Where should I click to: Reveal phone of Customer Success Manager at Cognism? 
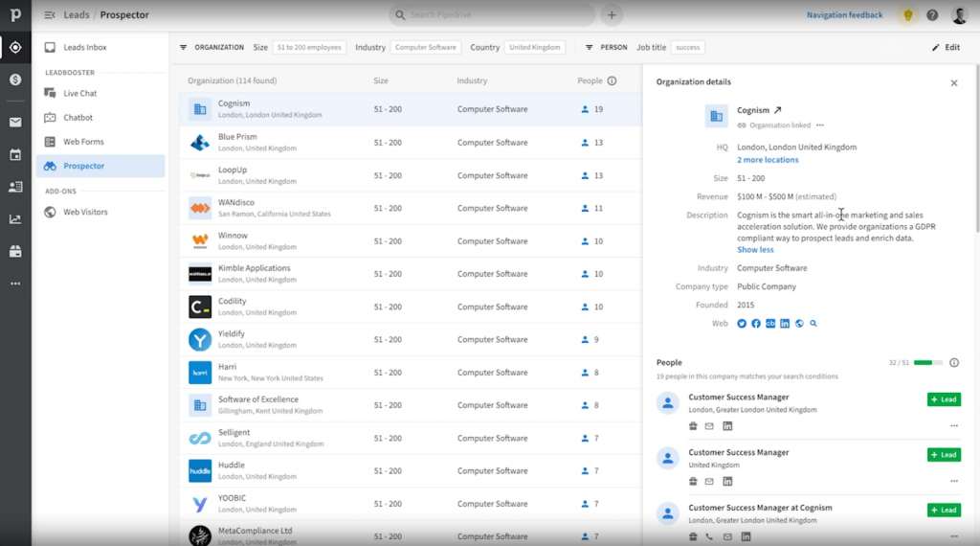coord(709,536)
